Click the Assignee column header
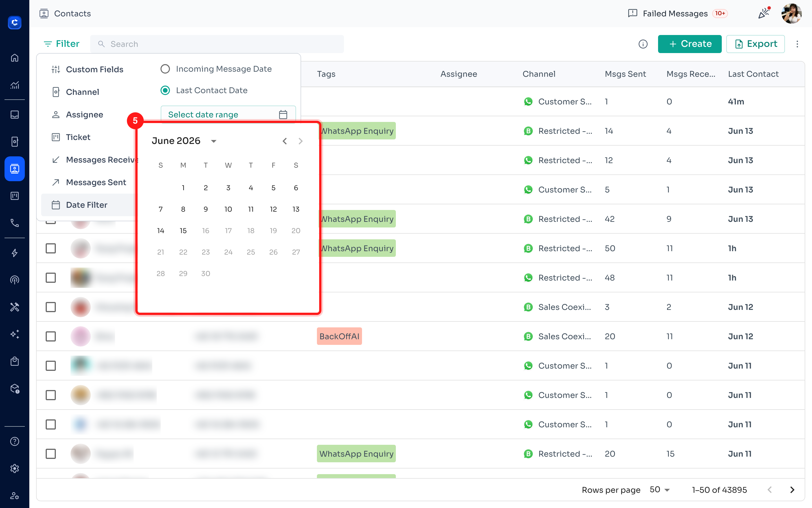The height and width of the screenshot is (508, 812). point(459,74)
